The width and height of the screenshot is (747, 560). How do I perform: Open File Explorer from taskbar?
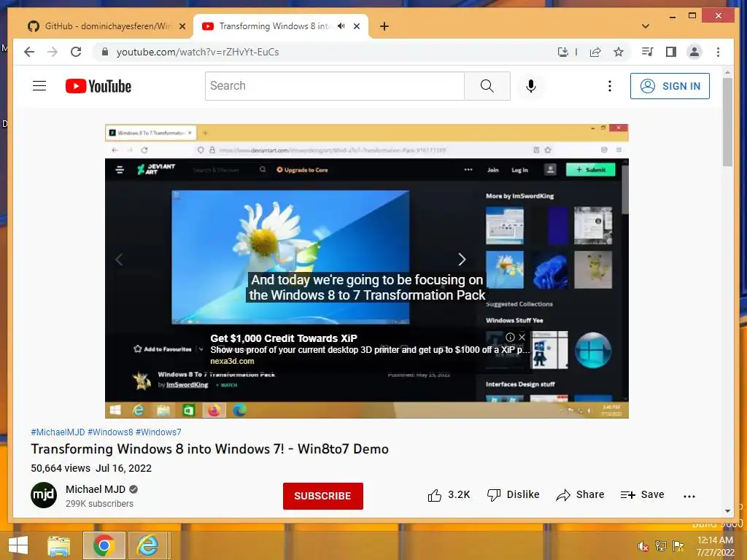(x=58, y=545)
